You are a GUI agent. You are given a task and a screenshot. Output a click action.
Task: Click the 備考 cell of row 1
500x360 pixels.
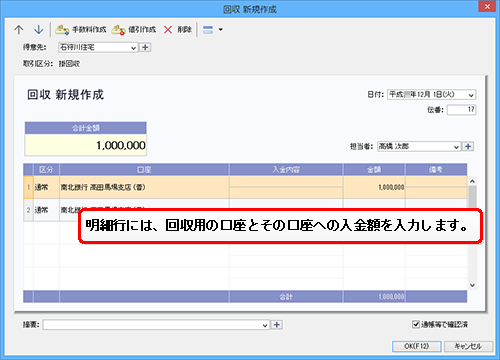436,187
